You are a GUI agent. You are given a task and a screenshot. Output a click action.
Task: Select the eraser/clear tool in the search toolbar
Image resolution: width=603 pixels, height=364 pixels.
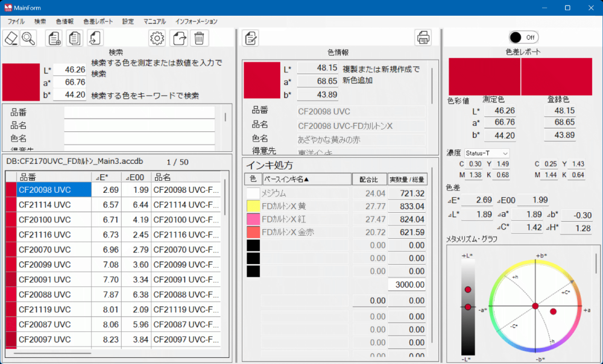click(11, 38)
